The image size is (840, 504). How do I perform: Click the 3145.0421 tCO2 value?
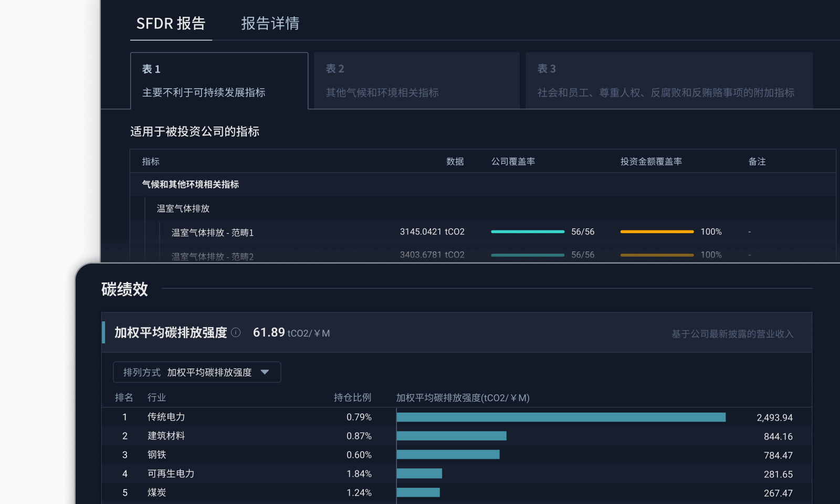pos(432,232)
